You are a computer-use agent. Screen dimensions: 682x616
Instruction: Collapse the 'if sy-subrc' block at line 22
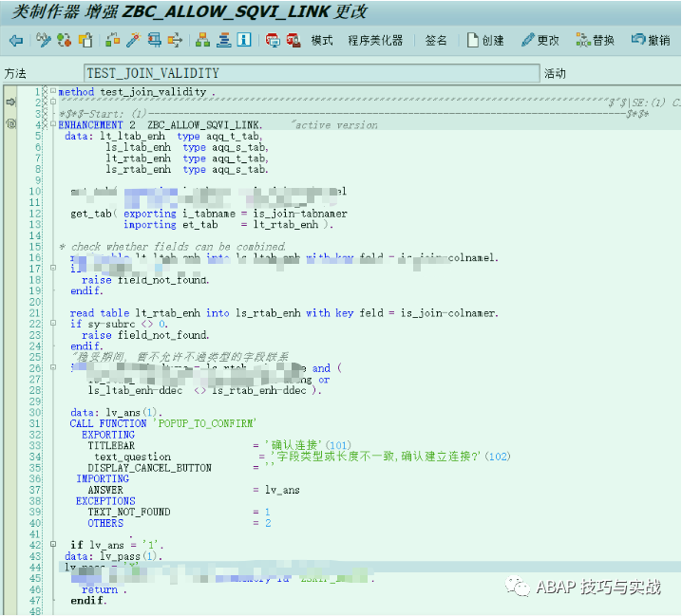click(x=53, y=323)
